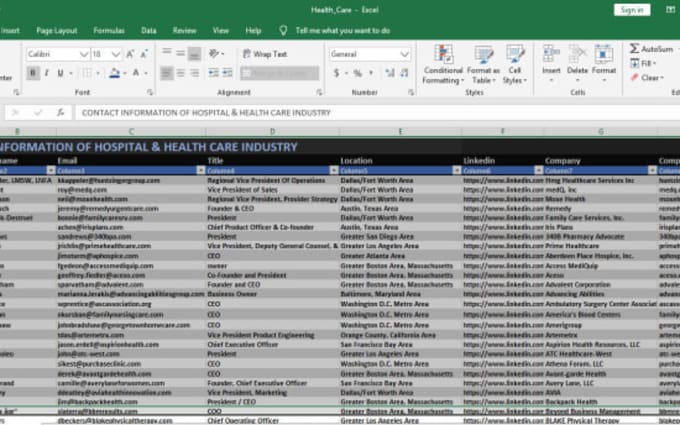680x425 pixels.
Task: Increase Decimal icon
Action: [390, 73]
